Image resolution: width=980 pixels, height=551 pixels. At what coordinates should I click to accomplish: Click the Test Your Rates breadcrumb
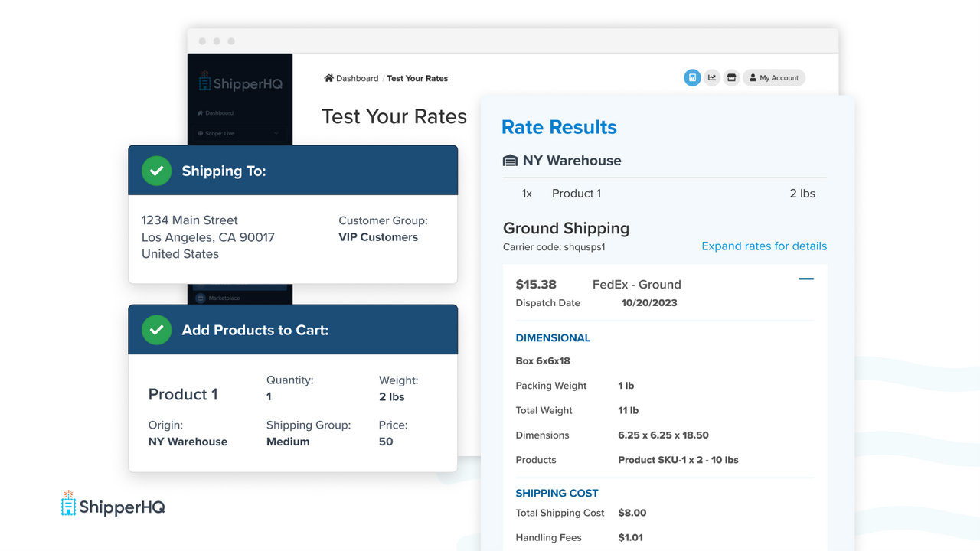(417, 78)
